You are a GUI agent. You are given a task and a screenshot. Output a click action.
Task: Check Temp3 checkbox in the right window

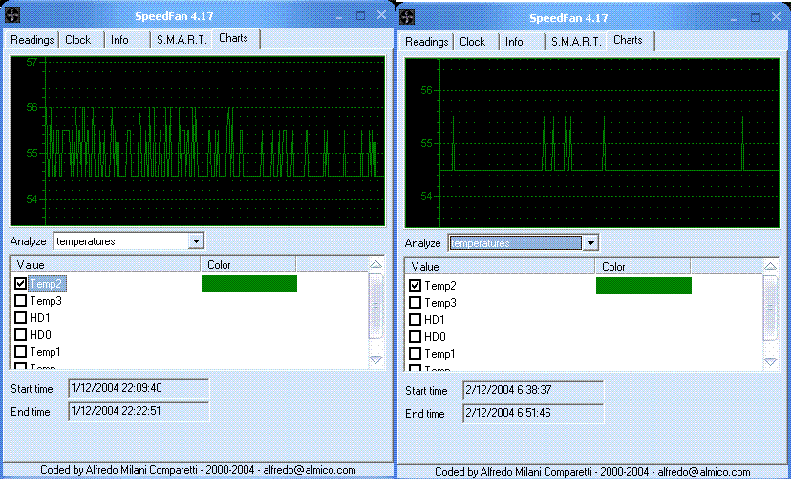415,303
